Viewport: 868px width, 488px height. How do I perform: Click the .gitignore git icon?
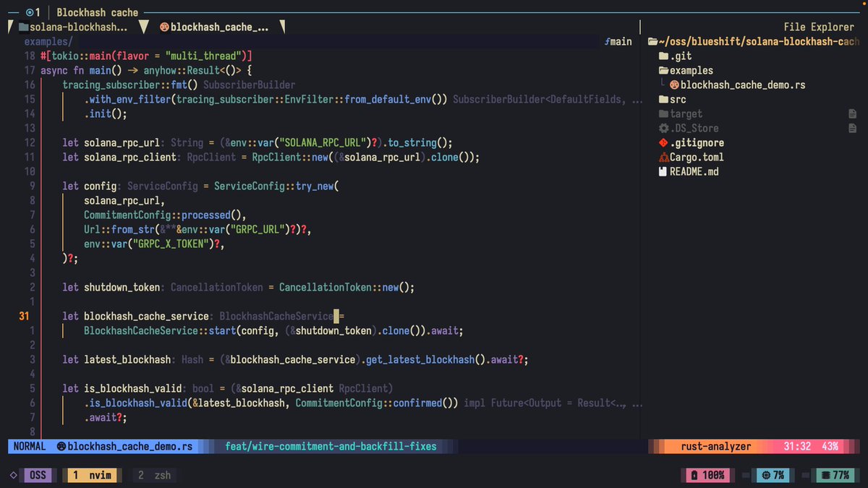pyautogui.click(x=663, y=142)
